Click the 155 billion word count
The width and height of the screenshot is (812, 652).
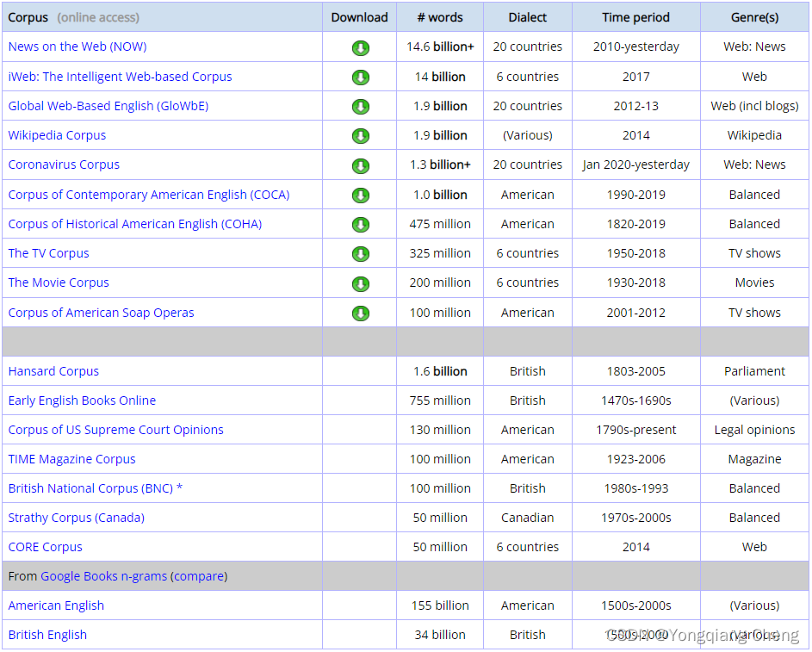point(440,605)
